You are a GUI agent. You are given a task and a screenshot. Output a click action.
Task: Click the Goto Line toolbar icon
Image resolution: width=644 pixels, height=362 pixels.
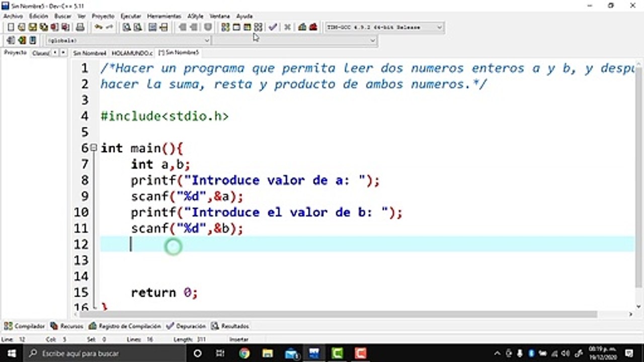coord(164,27)
